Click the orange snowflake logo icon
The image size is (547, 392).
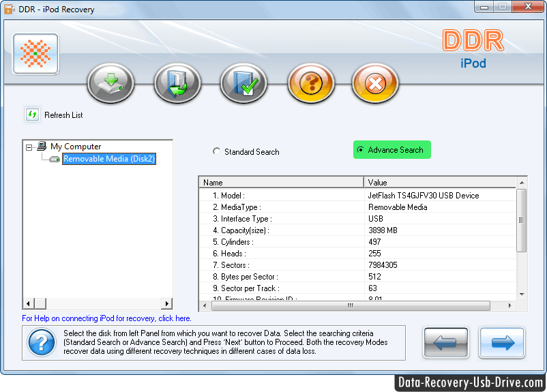tap(35, 54)
